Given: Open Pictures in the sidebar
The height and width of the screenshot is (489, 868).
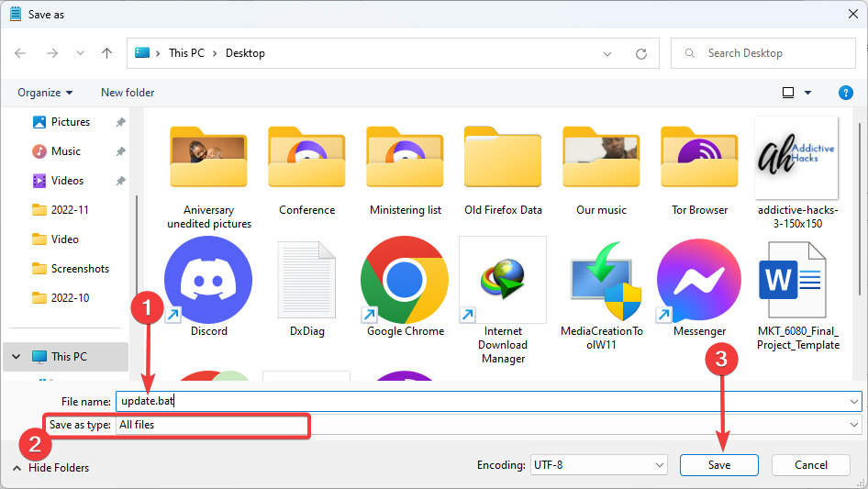Looking at the screenshot, I should (x=71, y=122).
